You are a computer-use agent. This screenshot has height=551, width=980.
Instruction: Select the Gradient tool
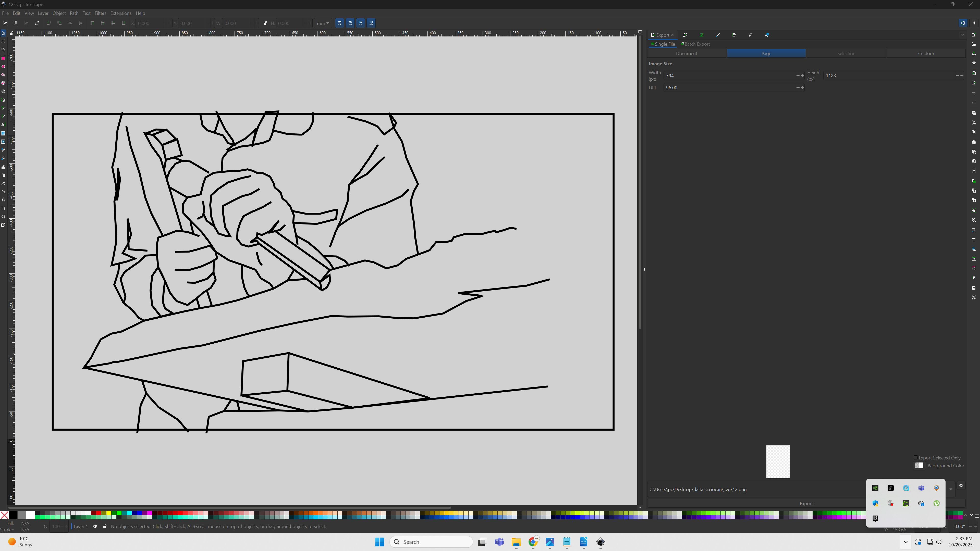pyautogui.click(x=3, y=133)
